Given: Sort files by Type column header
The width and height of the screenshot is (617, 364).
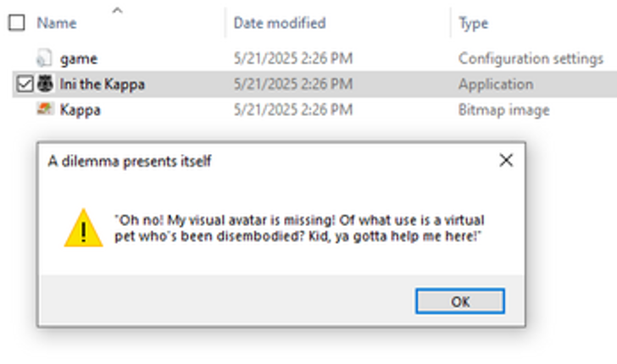Looking at the screenshot, I should (x=473, y=24).
